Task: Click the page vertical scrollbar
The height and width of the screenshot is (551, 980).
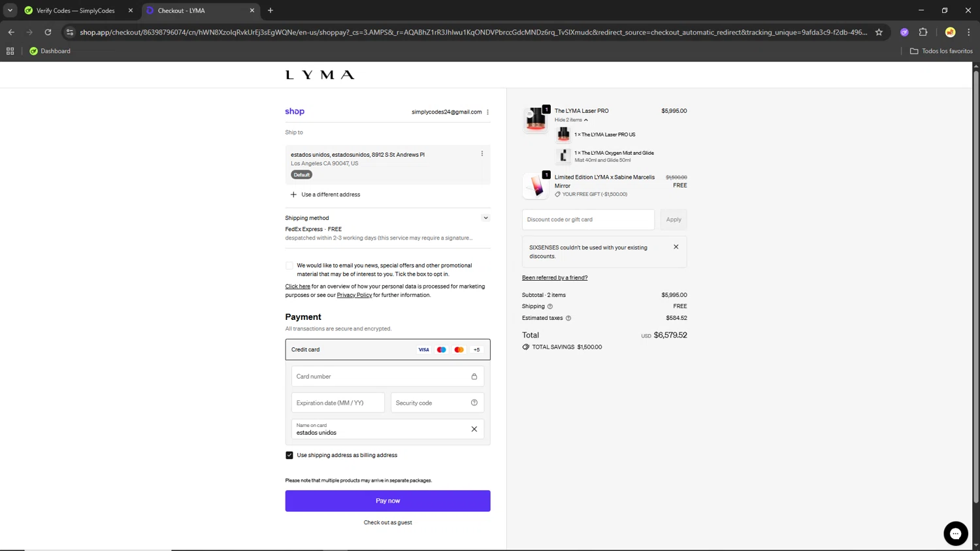Action: pyautogui.click(x=976, y=287)
